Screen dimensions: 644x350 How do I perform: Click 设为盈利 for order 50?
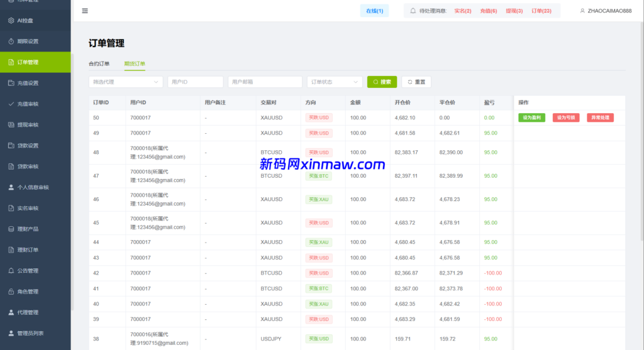click(531, 118)
